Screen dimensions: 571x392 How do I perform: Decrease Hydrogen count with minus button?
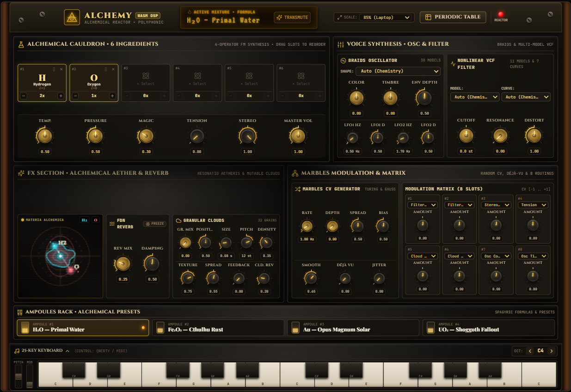[x=24, y=96]
